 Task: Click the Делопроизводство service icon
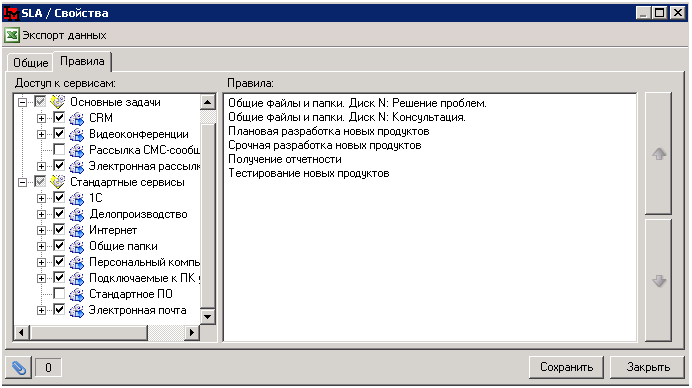76,214
